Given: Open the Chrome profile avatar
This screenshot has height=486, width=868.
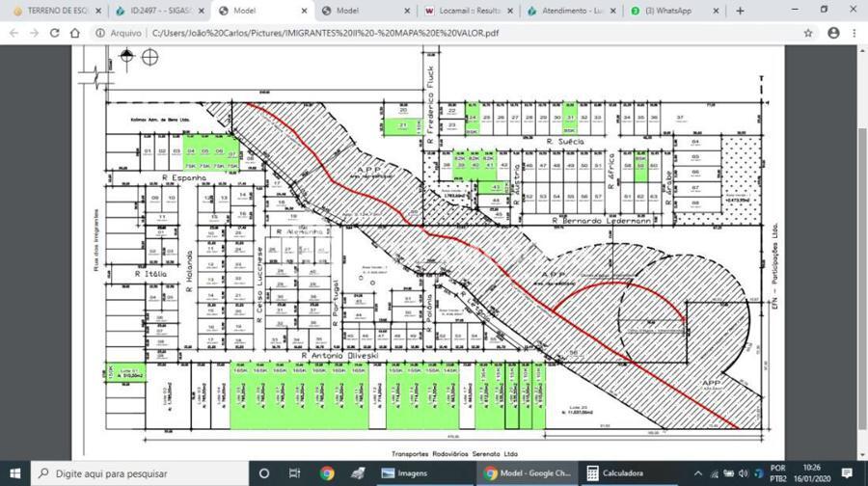Looking at the screenshot, I should click(x=833, y=33).
